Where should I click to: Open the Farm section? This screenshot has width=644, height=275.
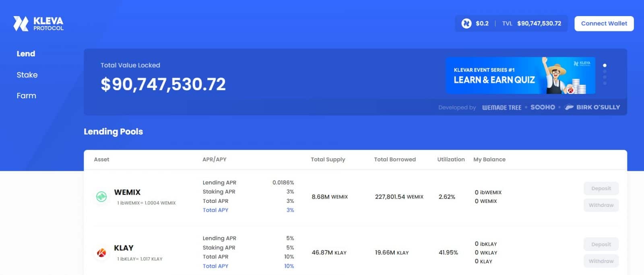coord(26,96)
